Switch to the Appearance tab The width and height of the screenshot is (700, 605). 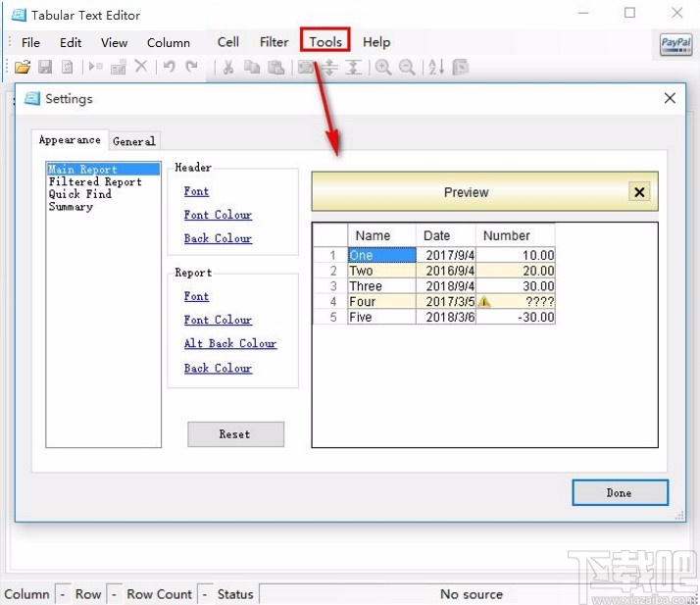70,140
